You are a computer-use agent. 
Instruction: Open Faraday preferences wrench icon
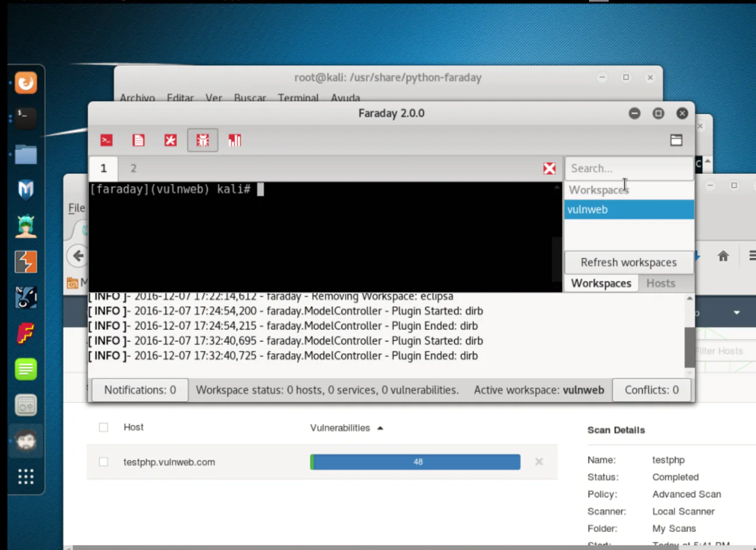170,140
